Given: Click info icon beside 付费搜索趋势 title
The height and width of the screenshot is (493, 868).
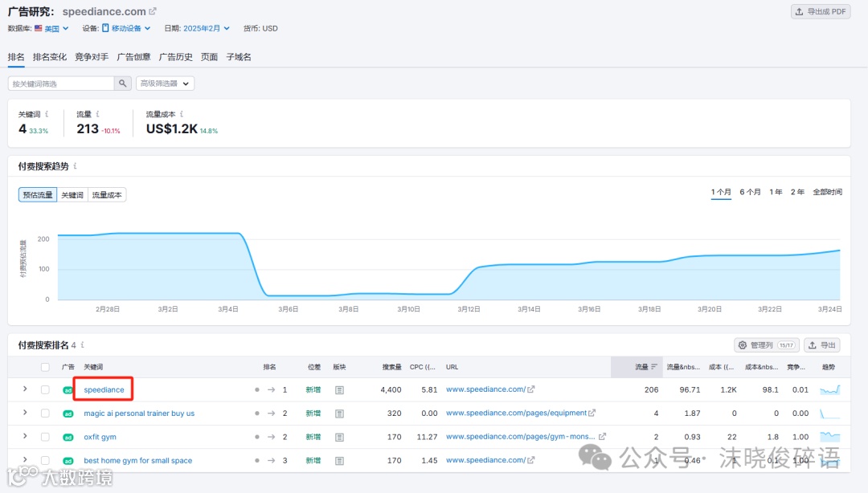Looking at the screenshot, I should [75, 166].
